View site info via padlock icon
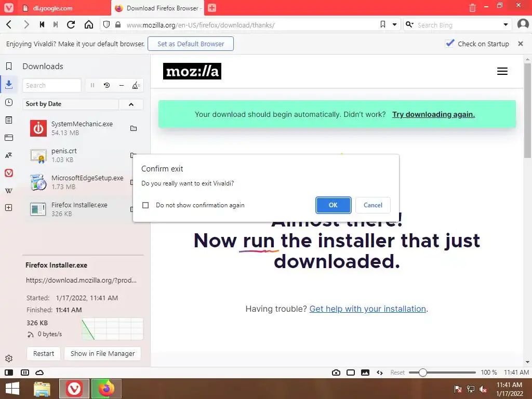532x399 pixels. (118, 24)
